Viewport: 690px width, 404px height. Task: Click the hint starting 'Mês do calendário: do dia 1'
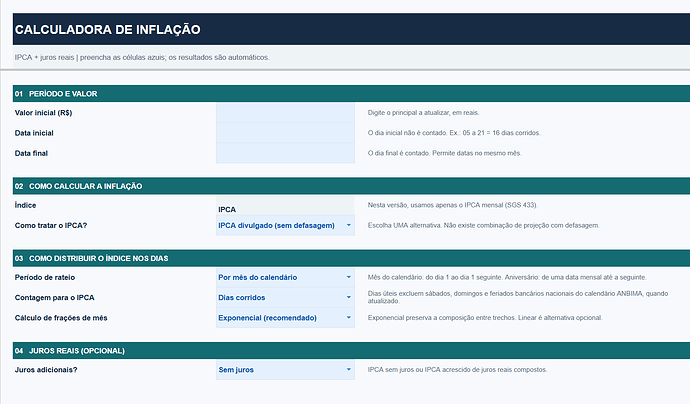coord(507,277)
